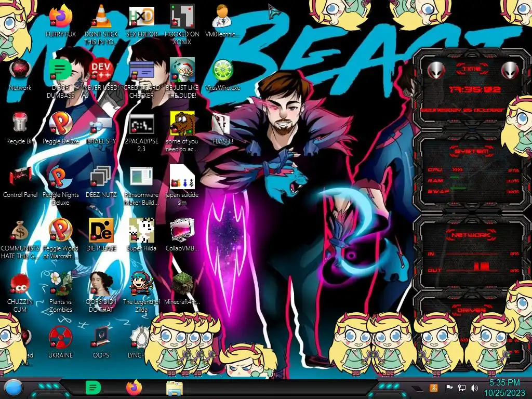Click the SYSTEM gadget header
This screenshot has width=532, height=399.
472,151
